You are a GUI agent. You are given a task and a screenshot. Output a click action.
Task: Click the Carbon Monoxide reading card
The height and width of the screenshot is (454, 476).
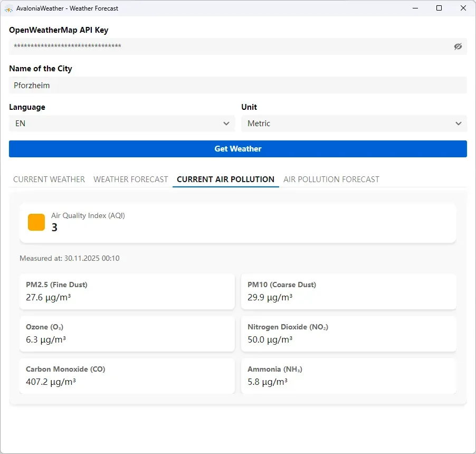[127, 376]
